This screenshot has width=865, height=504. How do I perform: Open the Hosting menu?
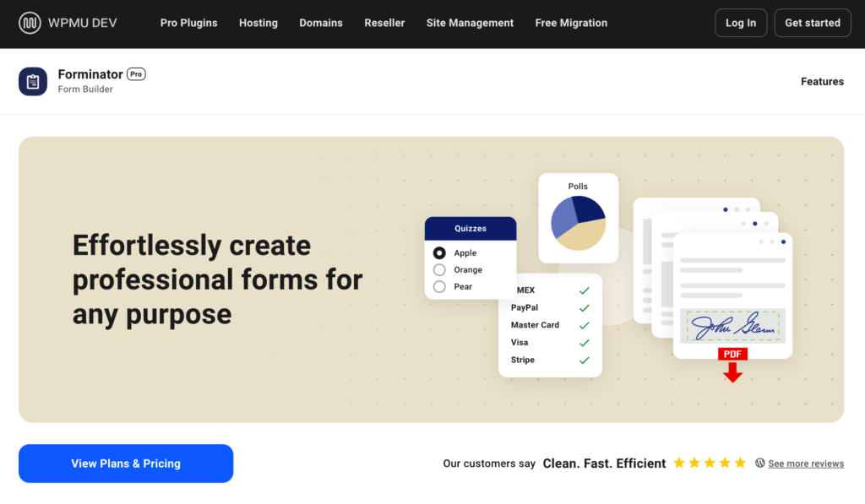258,23
